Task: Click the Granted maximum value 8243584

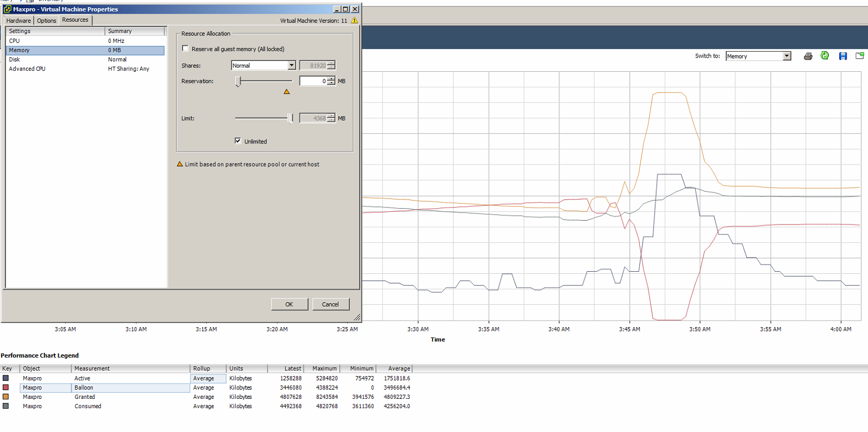Action: tap(327, 397)
